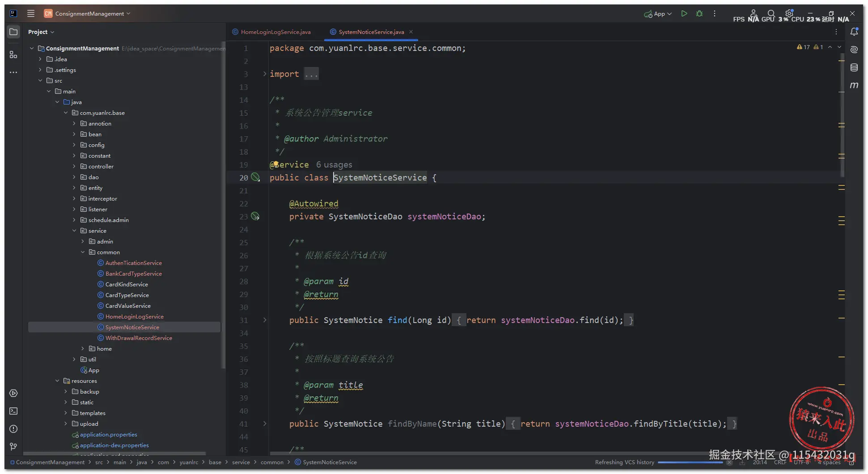The height and width of the screenshot is (474, 868).
Task: Expand the controller package in tree
Action: (74, 167)
